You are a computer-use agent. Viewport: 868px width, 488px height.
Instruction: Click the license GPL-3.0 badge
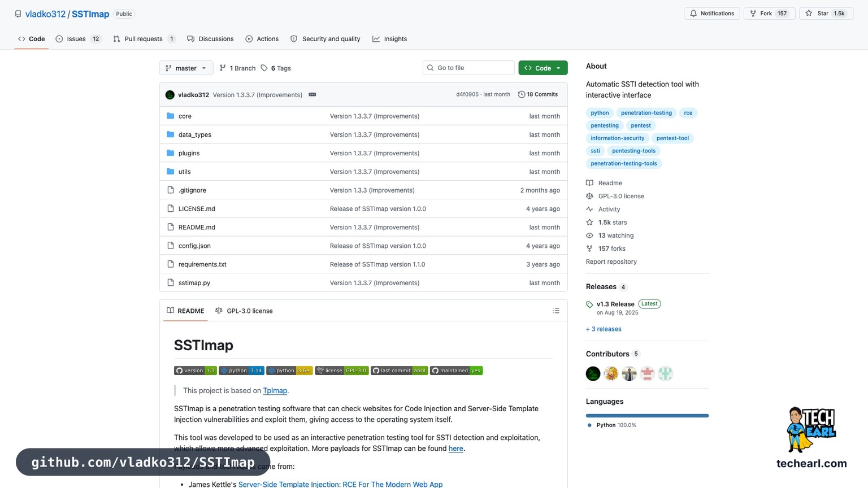[x=342, y=371]
